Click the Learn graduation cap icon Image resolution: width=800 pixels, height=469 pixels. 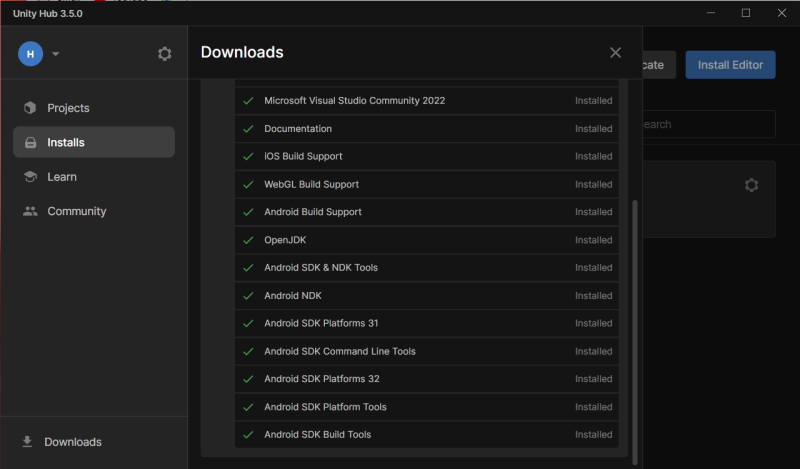pyautogui.click(x=30, y=177)
